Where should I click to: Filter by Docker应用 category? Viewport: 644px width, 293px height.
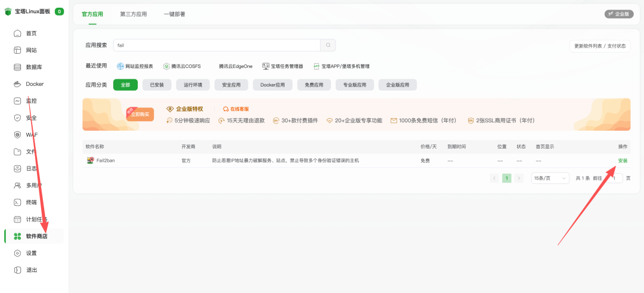(273, 85)
